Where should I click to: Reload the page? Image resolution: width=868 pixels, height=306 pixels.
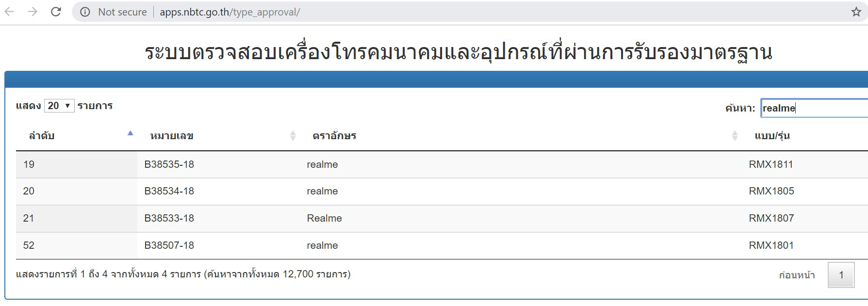click(x=56, y=12)
